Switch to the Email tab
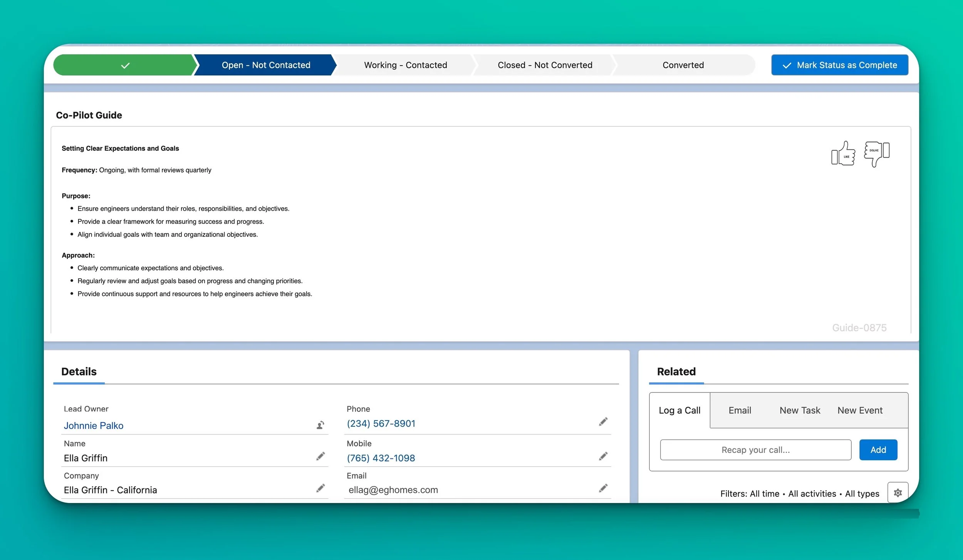 (x=739, y=410)
